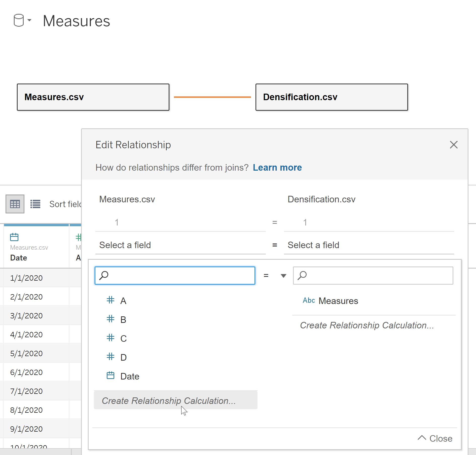476x455 pixels.
Task: Select the Abc Measures field from Densification.csv
Action: 338,301
